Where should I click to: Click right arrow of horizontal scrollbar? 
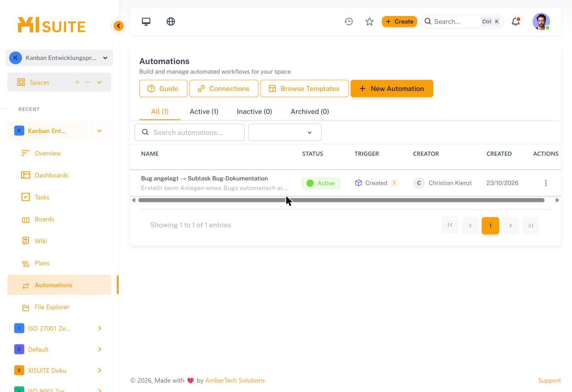click(x=557, y=200)
